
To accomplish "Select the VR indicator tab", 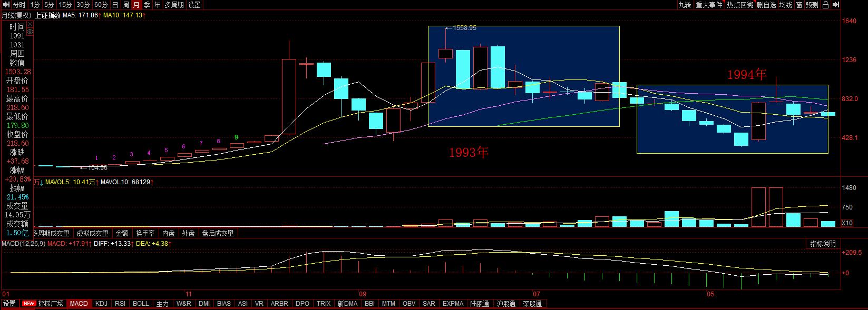I will (259, 304).
